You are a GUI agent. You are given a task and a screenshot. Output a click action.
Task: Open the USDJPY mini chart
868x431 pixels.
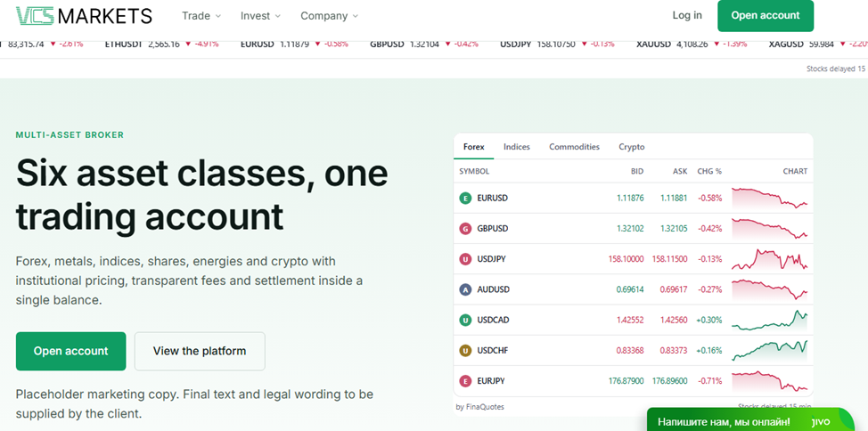[x=769, y=259]
